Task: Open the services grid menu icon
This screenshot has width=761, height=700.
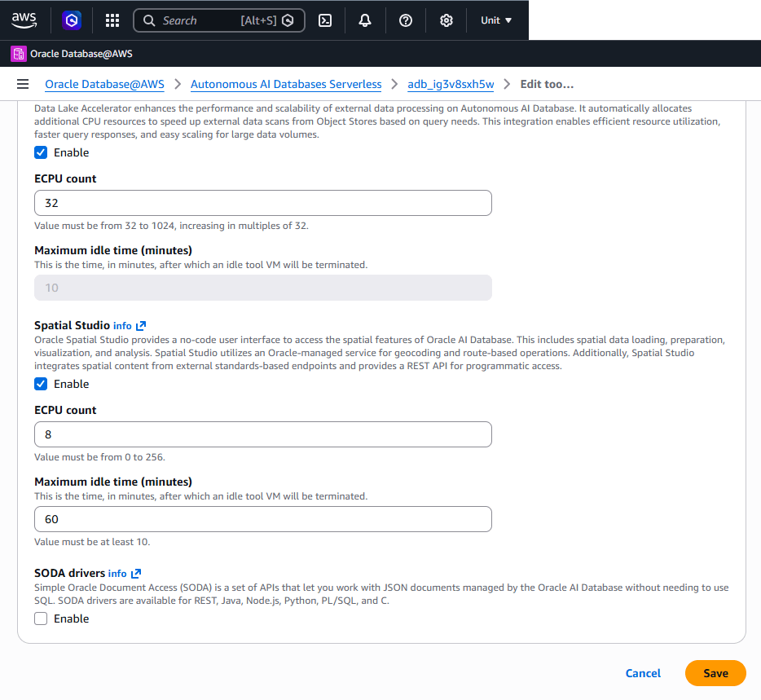Action: pyautogui.click(x=112, y=20)
